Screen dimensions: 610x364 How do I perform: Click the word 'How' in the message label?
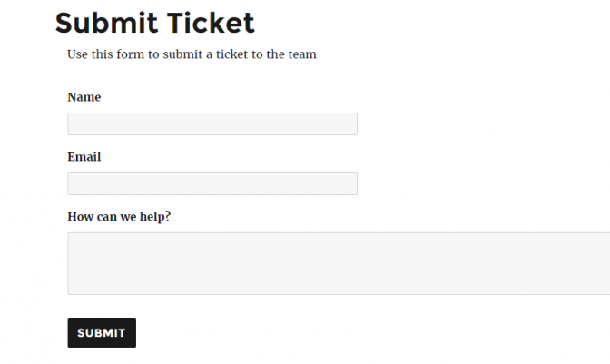80,217
